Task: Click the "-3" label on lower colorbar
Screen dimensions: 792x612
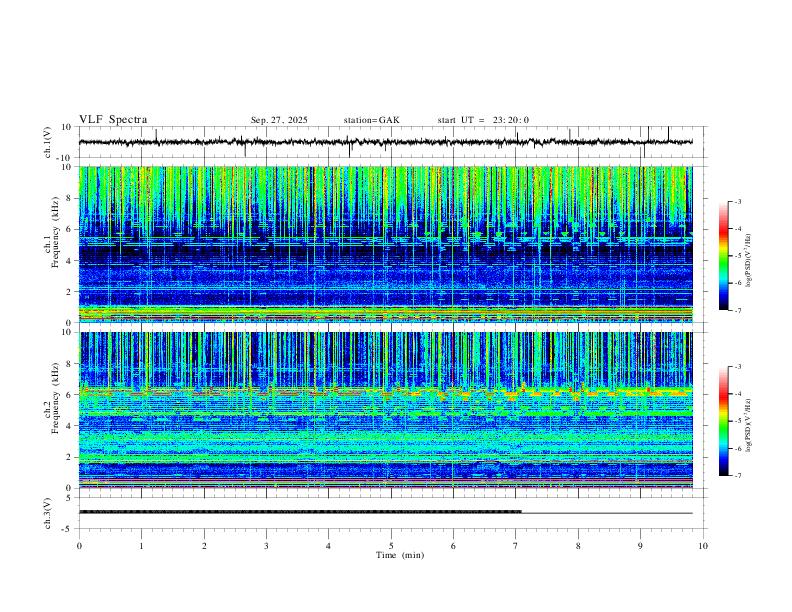Action: tap(737, 367)
